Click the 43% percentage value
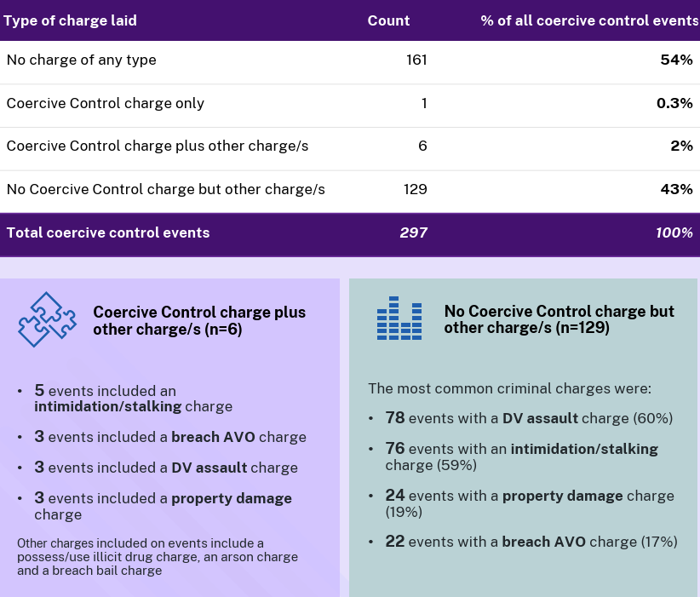700x597 pixels. (678, 189)
